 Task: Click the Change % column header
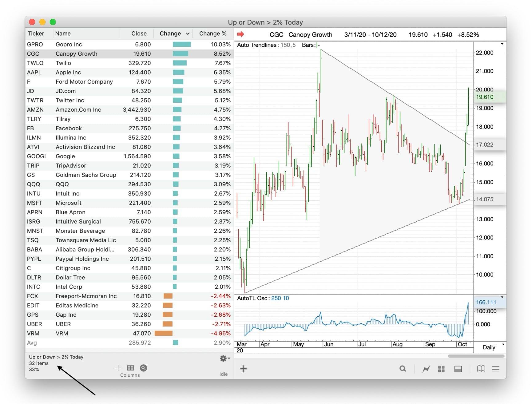tap(213, 34)
